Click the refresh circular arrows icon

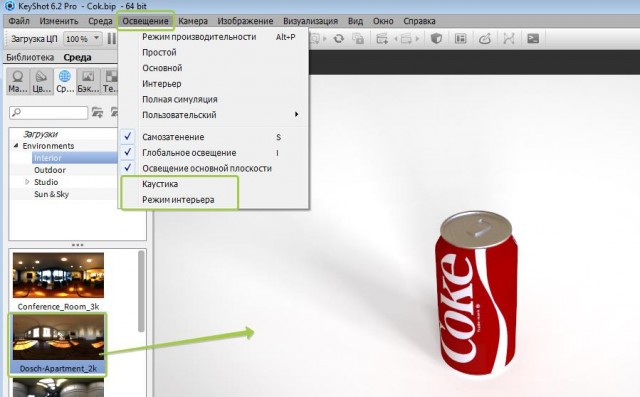pos(339,39)
